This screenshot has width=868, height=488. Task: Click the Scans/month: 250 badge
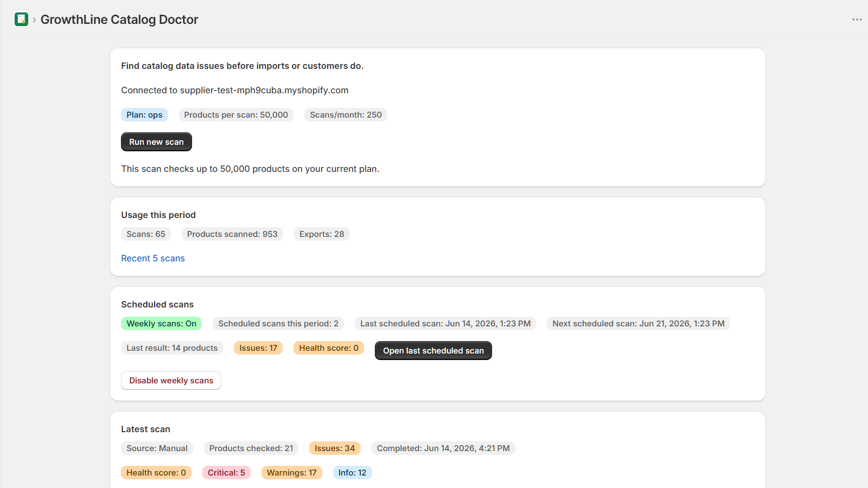(346, 115)
